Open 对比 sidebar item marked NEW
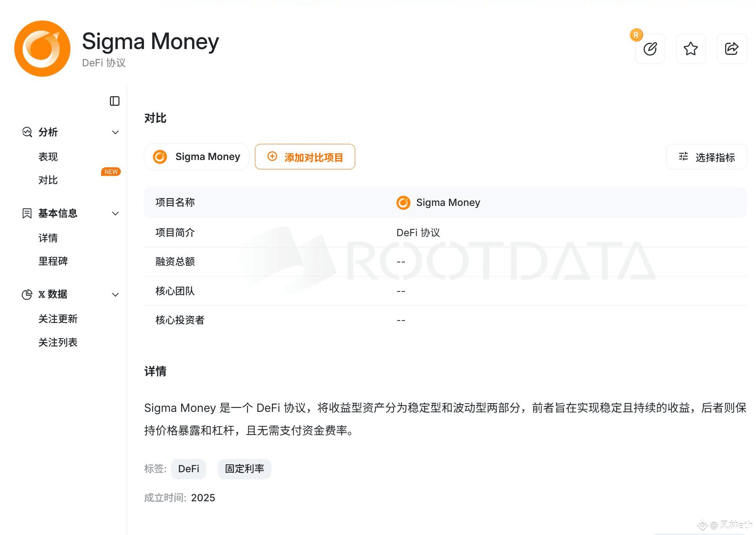The width and height of the screenshot is (756, 535). (x=48, y=180)
